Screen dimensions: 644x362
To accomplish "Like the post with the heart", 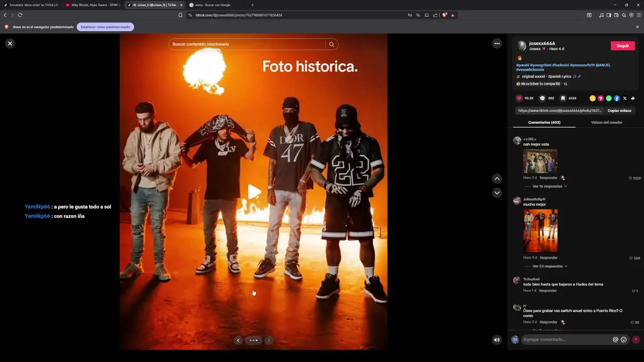I will (519, 99).
